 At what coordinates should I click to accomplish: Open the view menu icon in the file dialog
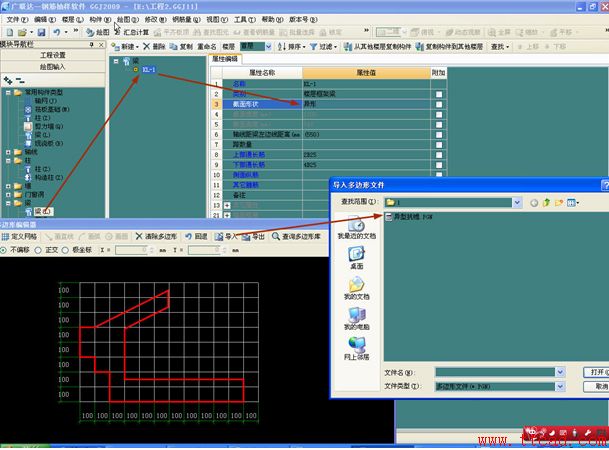point(572,203)
